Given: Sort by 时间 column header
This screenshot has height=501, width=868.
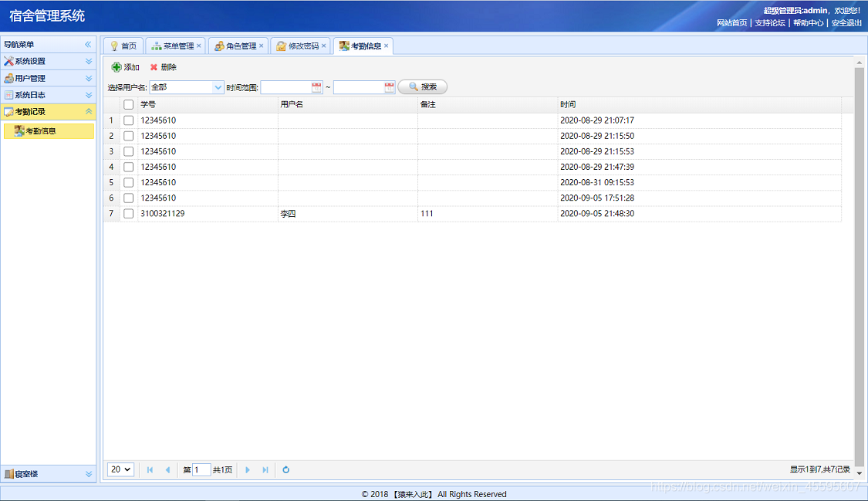Looking at the screenshot, I should [x=700, y=104].
